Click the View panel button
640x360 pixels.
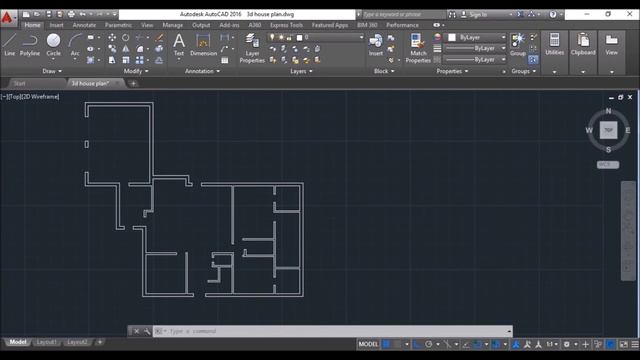tap(611, 45)
